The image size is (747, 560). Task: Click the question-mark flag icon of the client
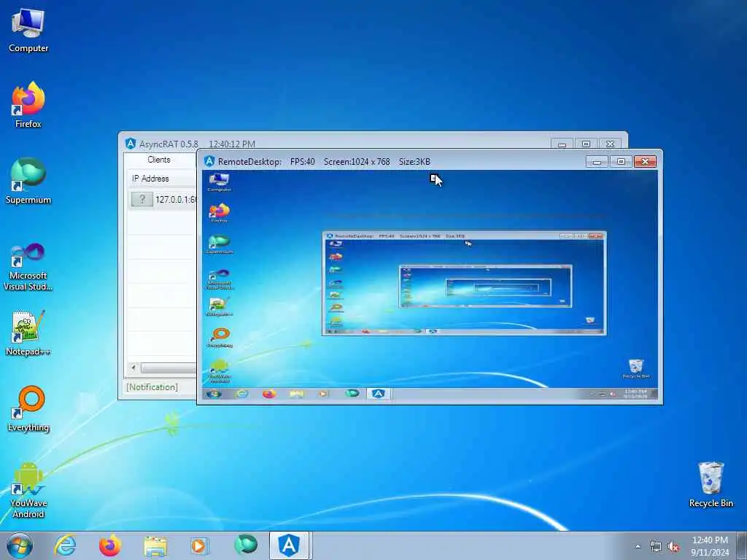click(x=142, y=199)
